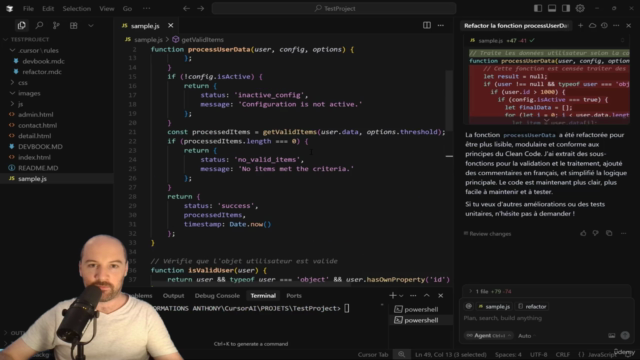Open editor more actions ellipsis

pyautogui.click(x=441, y=25)
